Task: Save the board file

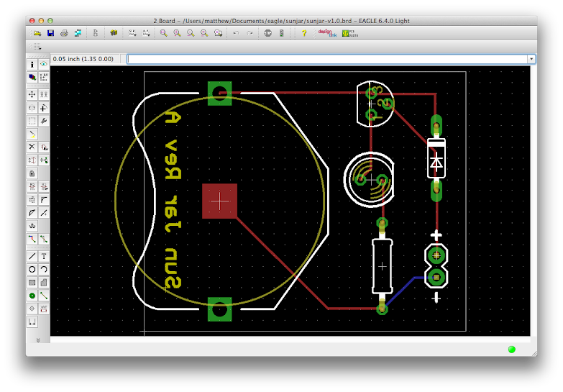Action: 50,33
